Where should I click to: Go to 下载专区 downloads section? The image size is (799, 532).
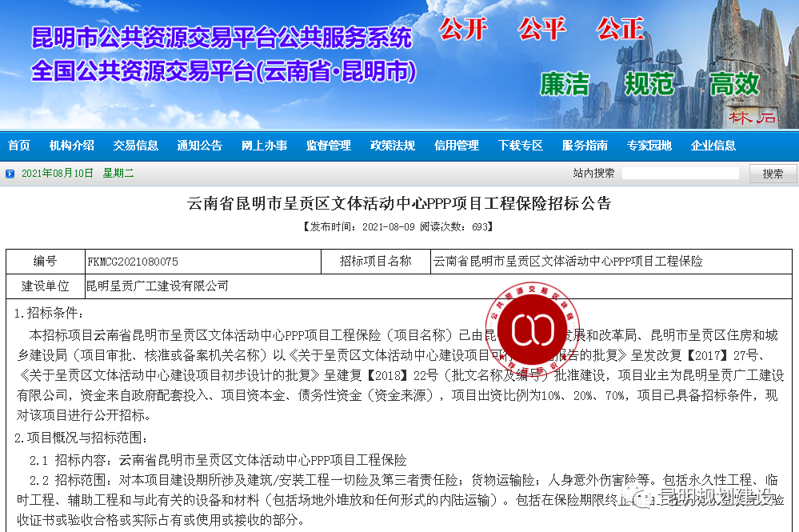(521, 146)
